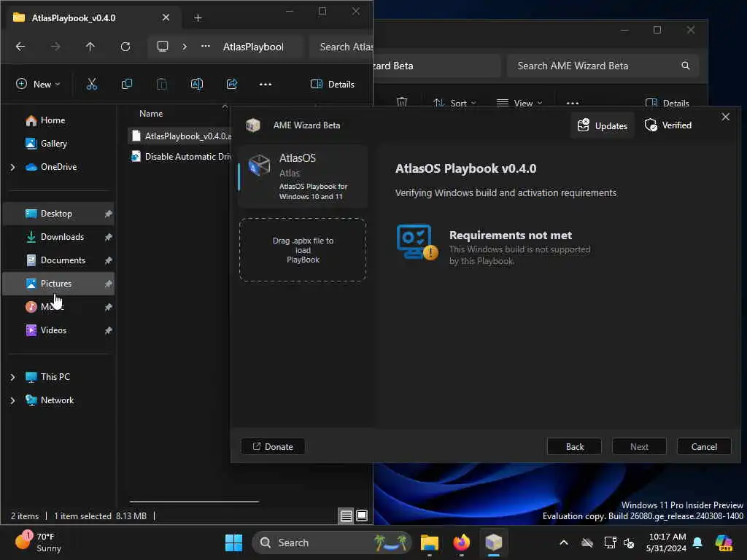Open Pictures in the navigation pane

(58, 284)
